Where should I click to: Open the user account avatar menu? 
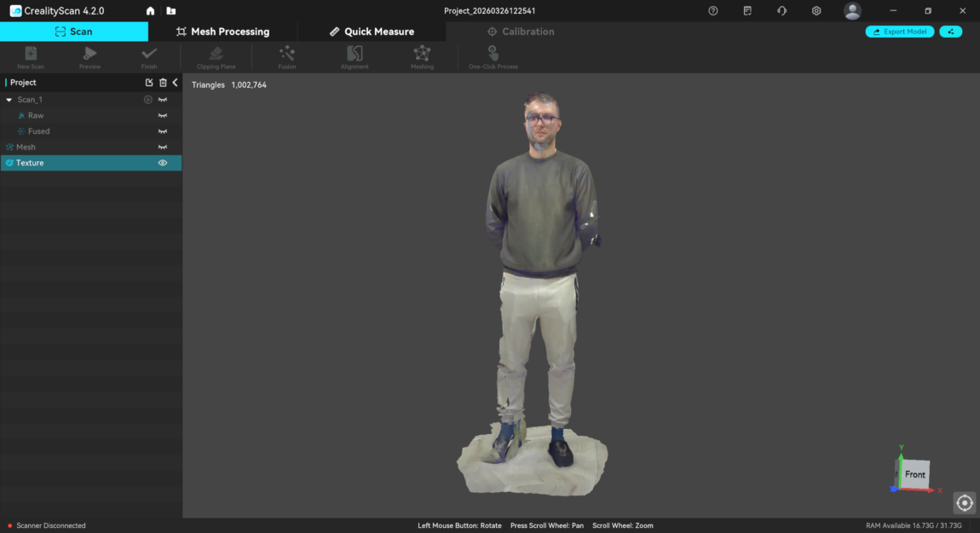852,11
